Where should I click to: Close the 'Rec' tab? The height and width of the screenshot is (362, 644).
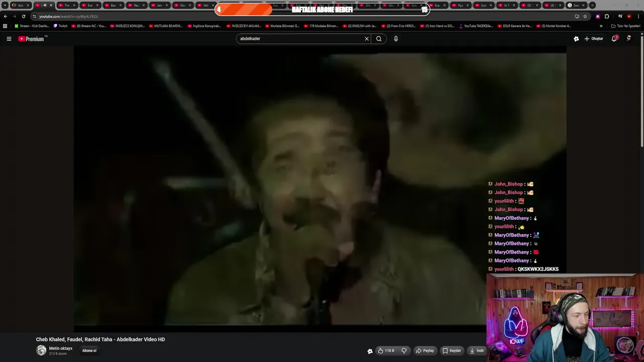[x=143, y=5]
